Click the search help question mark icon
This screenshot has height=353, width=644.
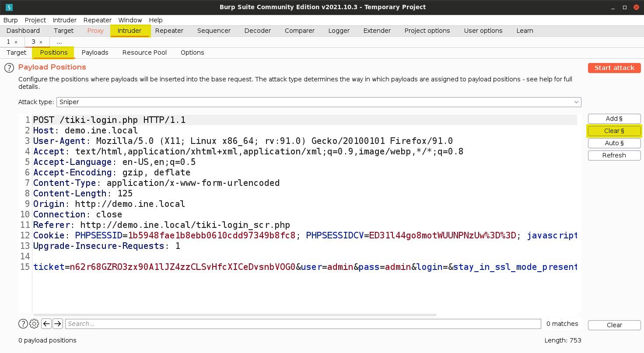click(x=23, y=324)
